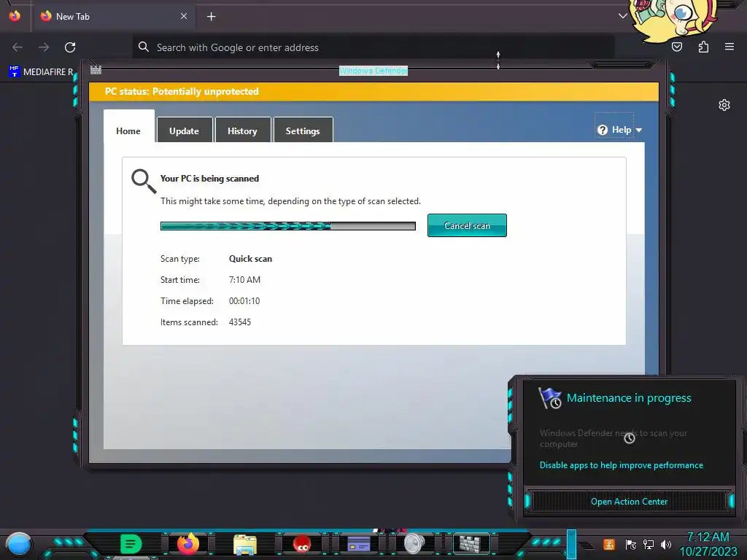This screenshot has height=560, width=747.
Task: Open the MEDIAFIRE bookmark
Action: [42, 72]
